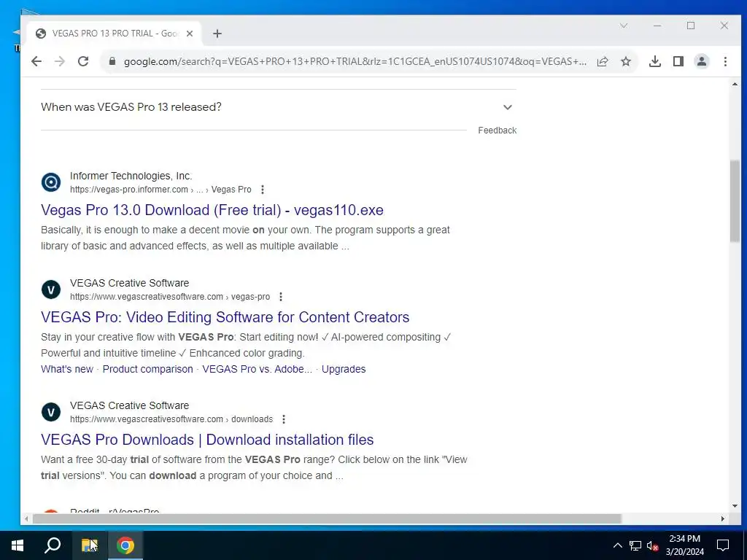Click the favicon beside the vegas-pro breadcrumb
This screenshot has height=560, width=747.
(51, 289)
